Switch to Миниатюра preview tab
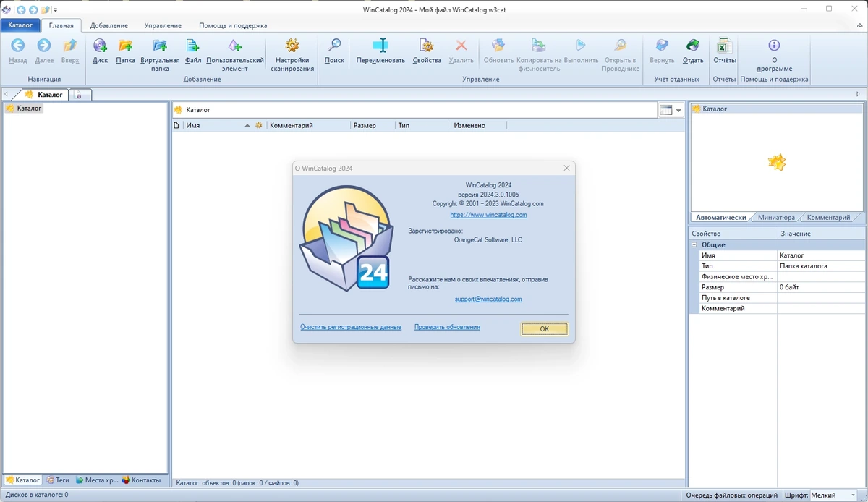Viewport: 868px width, 502px height. (776, 217)
